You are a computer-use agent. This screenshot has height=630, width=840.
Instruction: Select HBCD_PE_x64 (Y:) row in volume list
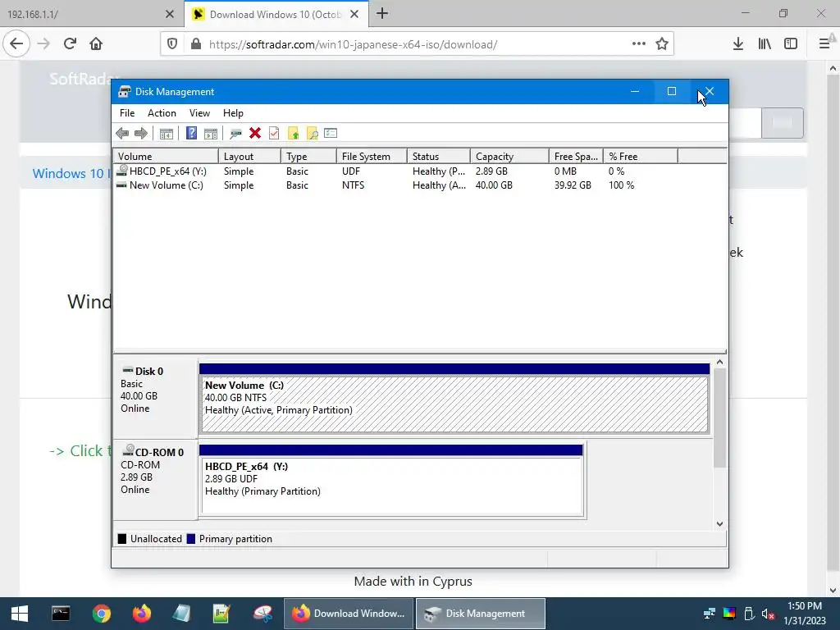[396, 171]
